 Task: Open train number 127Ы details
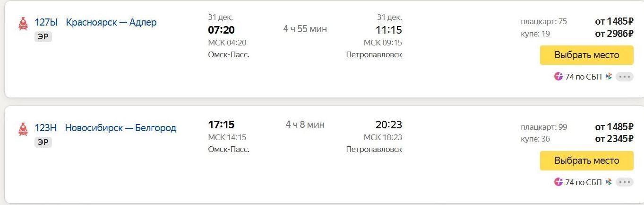(x=46, y=22)
